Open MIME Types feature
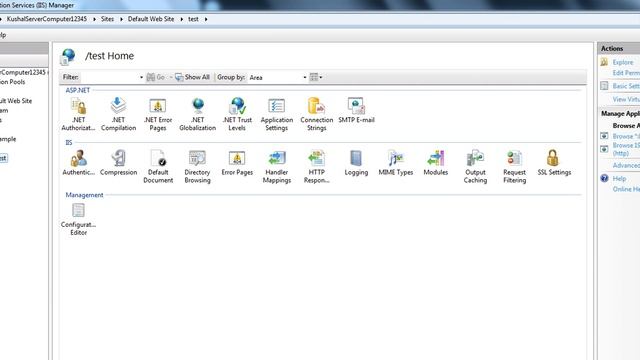The width and height of the screenshot is (640, 360). click(396, 163)
